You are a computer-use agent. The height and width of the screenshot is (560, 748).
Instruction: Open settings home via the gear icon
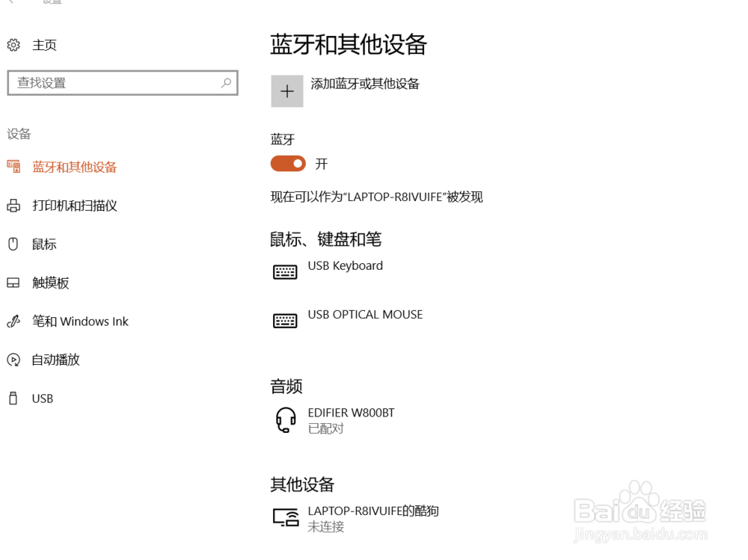13,45
